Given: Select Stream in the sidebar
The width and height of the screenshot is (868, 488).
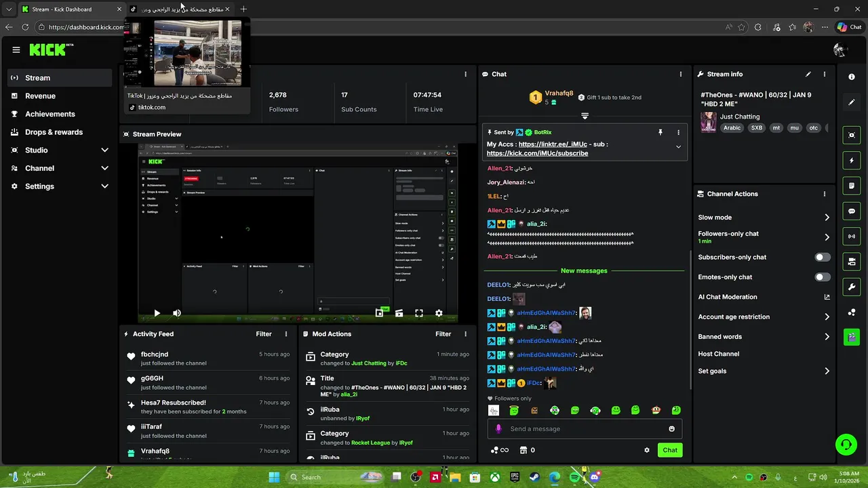Looking at the screenshot, I should point(60,78).
